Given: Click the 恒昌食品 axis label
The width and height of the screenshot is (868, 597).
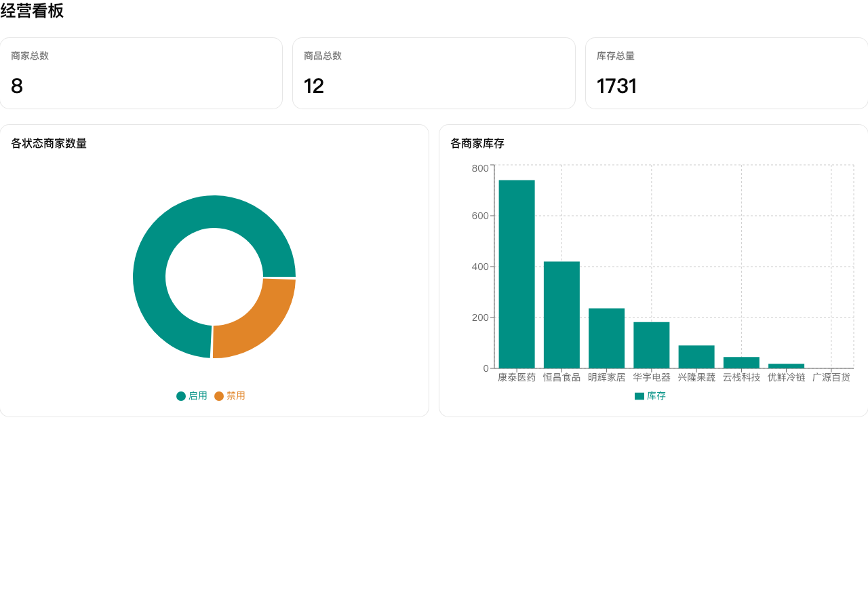Looking at the screenshot, I should 561,378.
